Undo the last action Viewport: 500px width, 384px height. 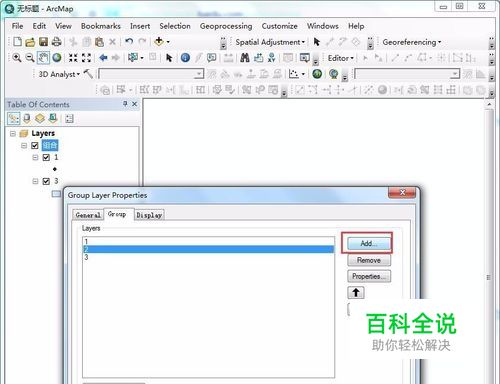coord(129,42)
